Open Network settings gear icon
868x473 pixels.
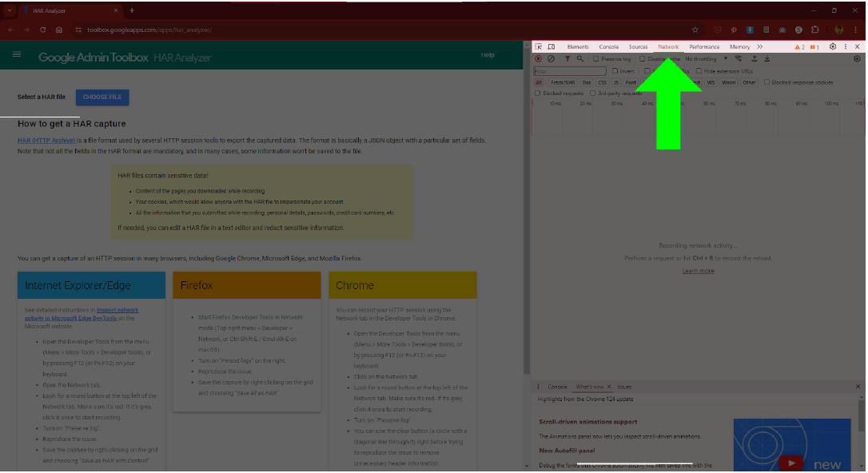857,59
